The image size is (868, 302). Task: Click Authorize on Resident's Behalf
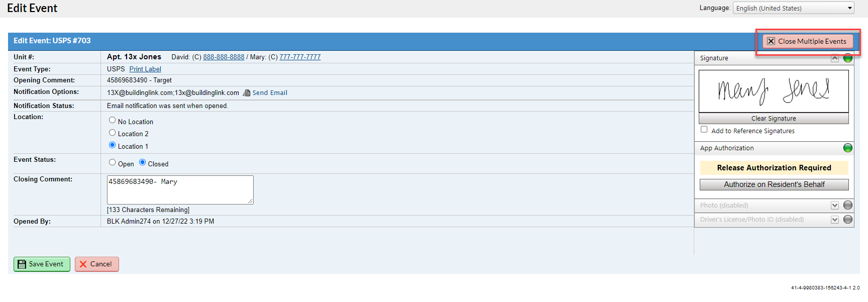tap(774, 184)
